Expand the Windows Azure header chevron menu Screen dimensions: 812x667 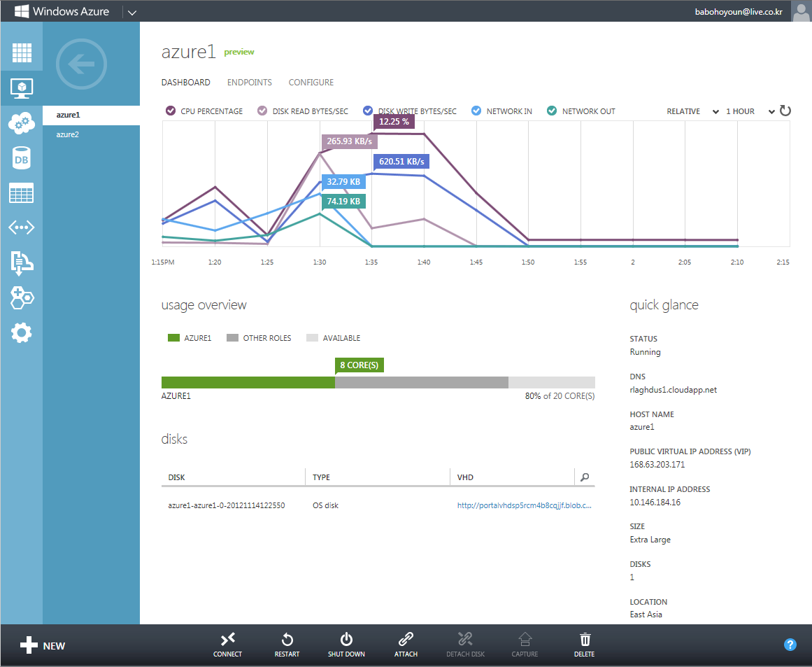[132, 13]
